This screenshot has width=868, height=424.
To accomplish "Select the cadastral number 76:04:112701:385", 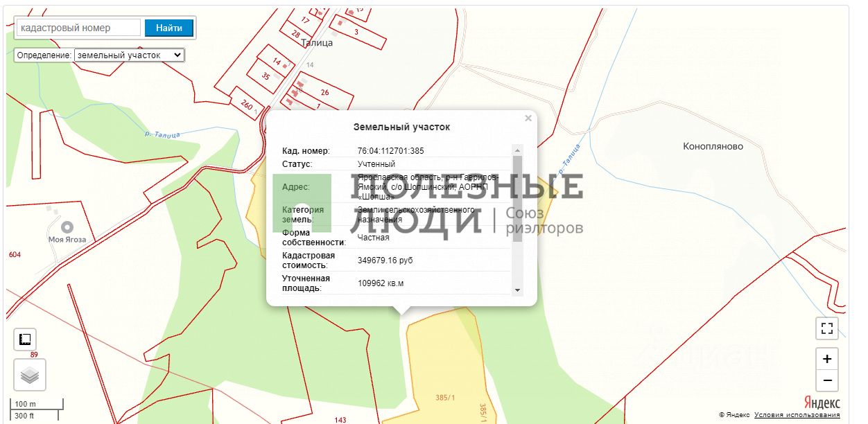I will click(390, 151).
